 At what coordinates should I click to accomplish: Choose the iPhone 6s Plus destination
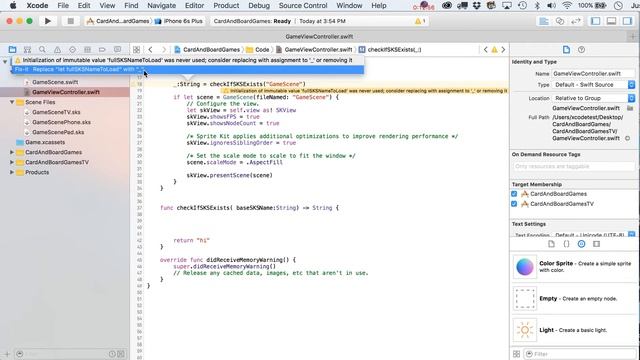coord(179,21)
